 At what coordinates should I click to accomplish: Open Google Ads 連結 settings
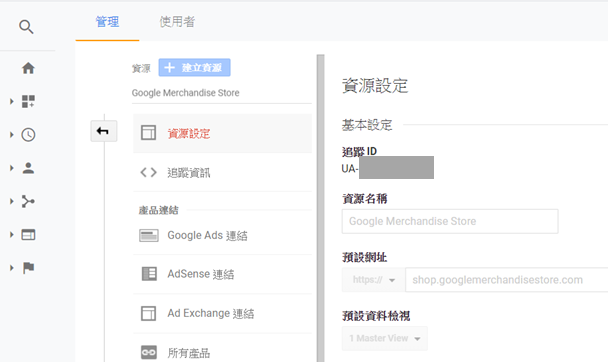pos(222,235)
